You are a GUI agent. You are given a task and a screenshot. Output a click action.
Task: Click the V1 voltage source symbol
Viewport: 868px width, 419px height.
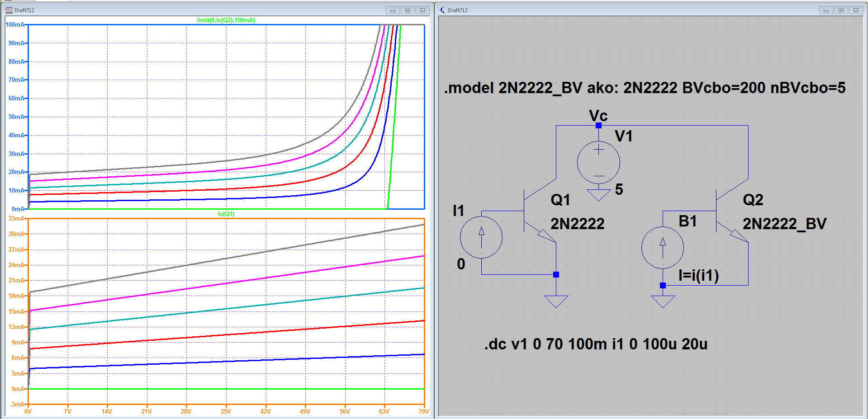598,162
